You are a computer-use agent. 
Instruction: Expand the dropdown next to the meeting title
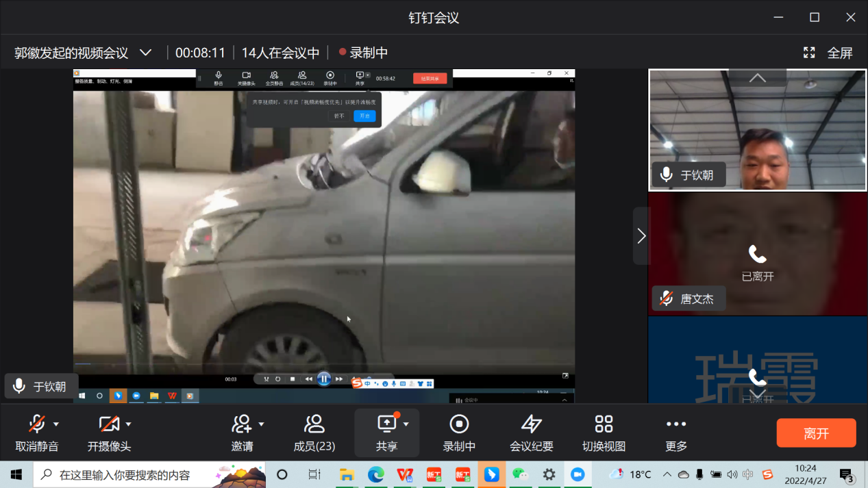pyautogui.click(x=145, y=53)
